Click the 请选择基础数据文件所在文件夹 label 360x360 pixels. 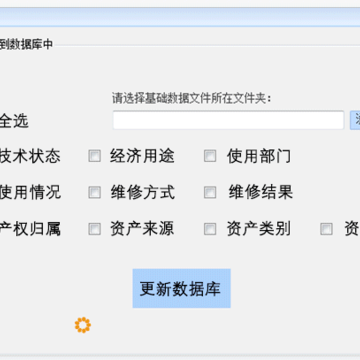pos(192,99)
